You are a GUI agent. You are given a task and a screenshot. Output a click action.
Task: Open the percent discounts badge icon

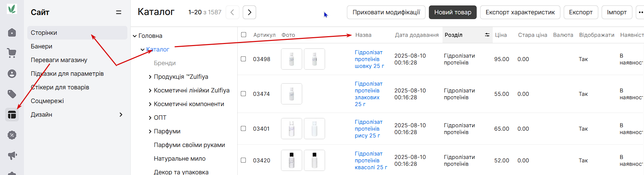[12, 135]
